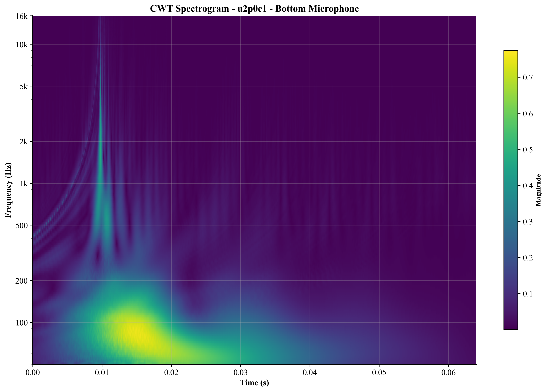Click the "0.05" time tick label
Image resolution: width=547 pixels, height=392 pixels.
(379, 372)
